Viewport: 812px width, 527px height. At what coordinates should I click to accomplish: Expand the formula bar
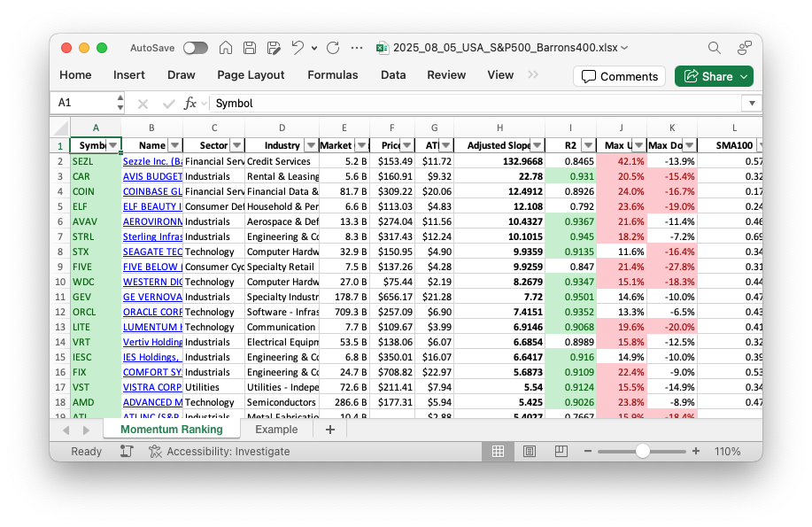point(752,103)
